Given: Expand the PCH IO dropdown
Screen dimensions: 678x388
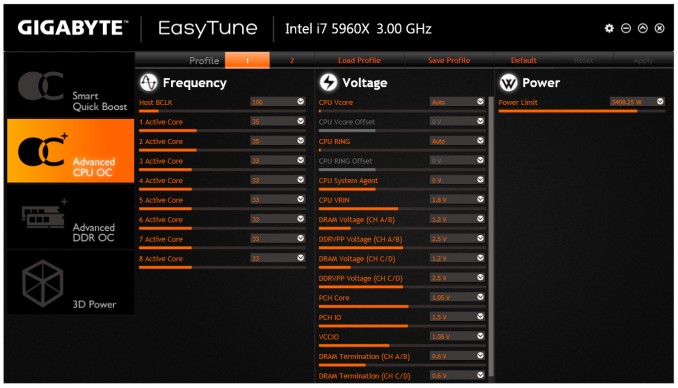Looking at the screenshot, I should pyautogui.click(x=480, y=317).
